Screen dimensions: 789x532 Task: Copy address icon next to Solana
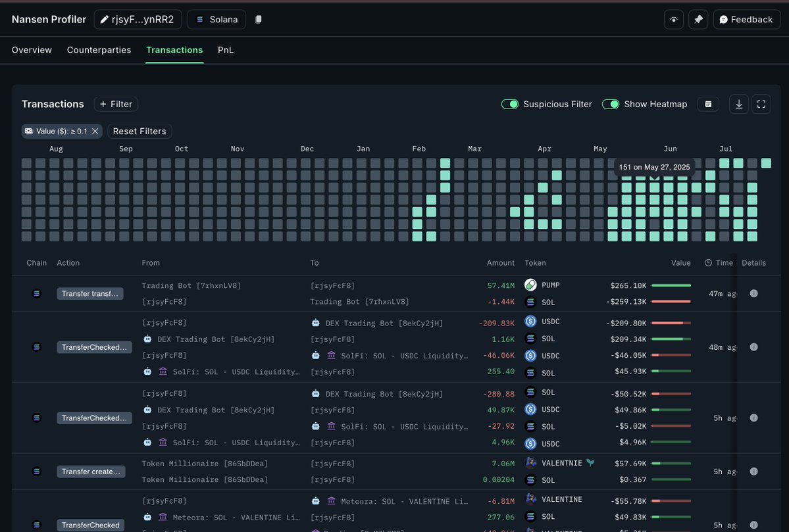tap(258, 20)
